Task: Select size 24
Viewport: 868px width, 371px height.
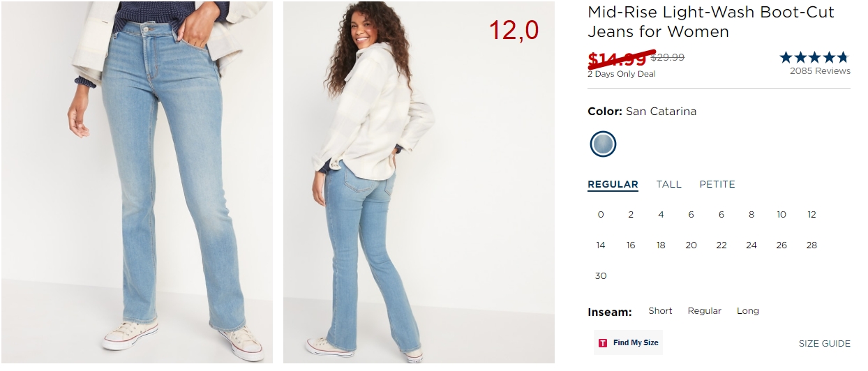Action: (x=751, y=245)
